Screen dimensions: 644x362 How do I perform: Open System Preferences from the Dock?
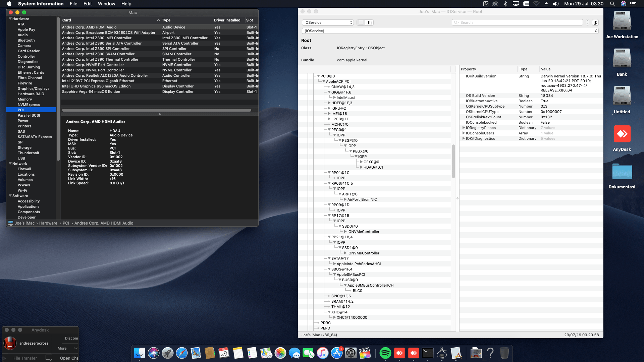coord(351,353)
